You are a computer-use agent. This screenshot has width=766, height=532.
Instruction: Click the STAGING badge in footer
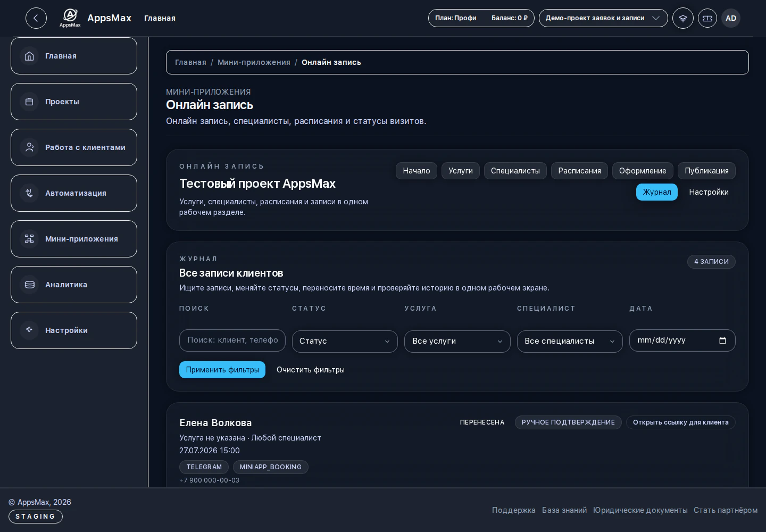[36, 517]
